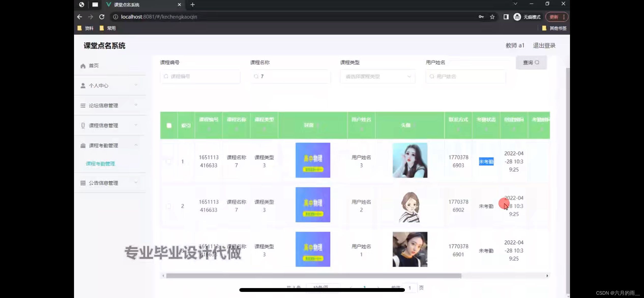Click the incognito mode icon
Viewport: 644px width, 298px height.
[517, 17]
